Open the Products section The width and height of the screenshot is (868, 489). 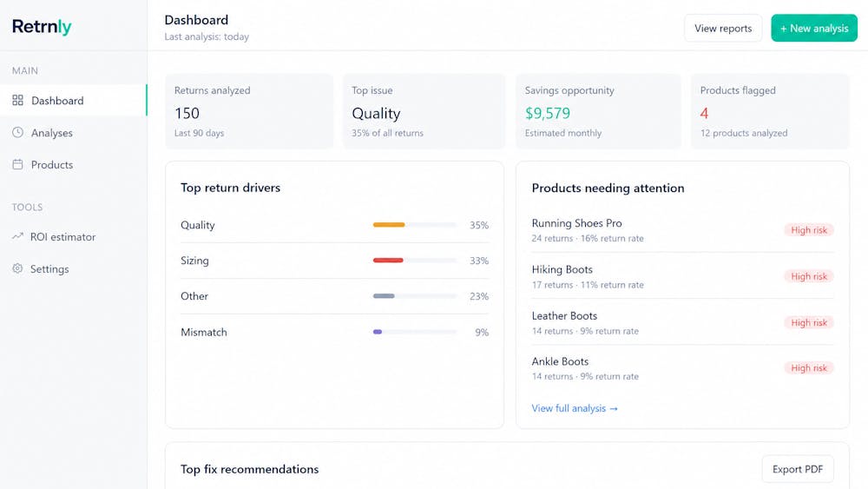(x=73, y=164)
